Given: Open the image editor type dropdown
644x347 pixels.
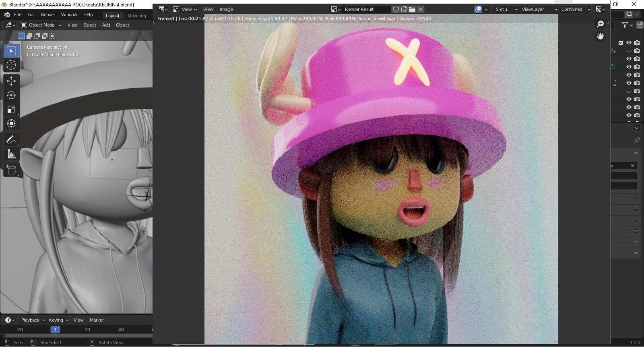Looking at the screenshot, I should [163, 9].
